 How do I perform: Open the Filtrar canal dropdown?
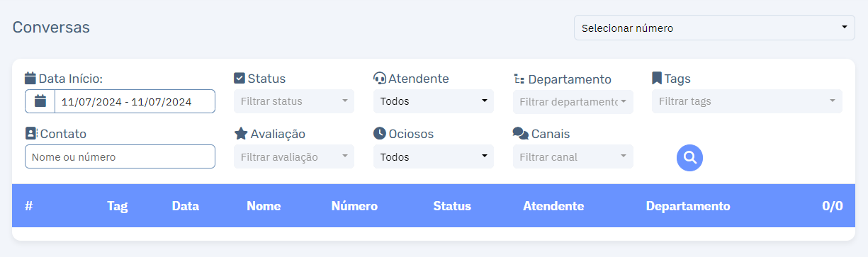tap(573, 156)
